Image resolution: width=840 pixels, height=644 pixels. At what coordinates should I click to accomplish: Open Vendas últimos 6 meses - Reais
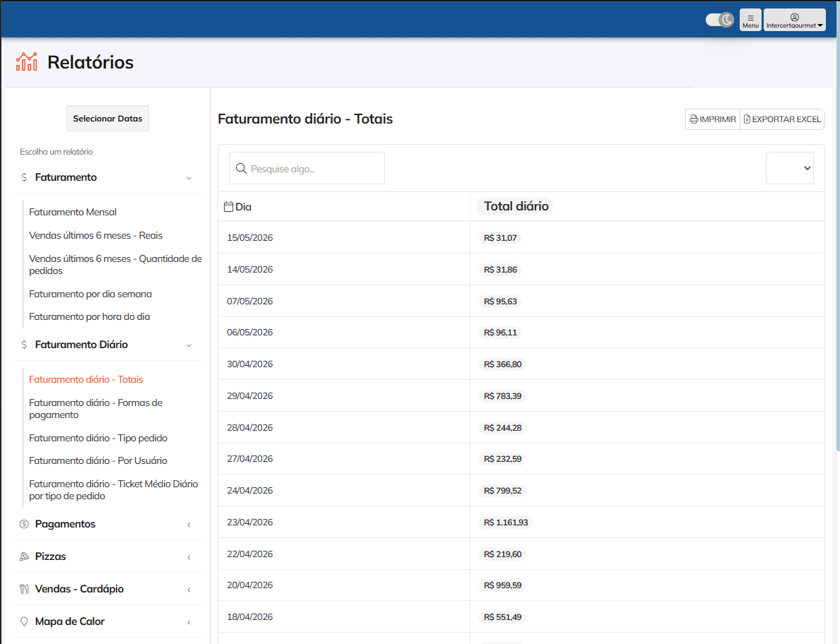[x=95, y=236]
